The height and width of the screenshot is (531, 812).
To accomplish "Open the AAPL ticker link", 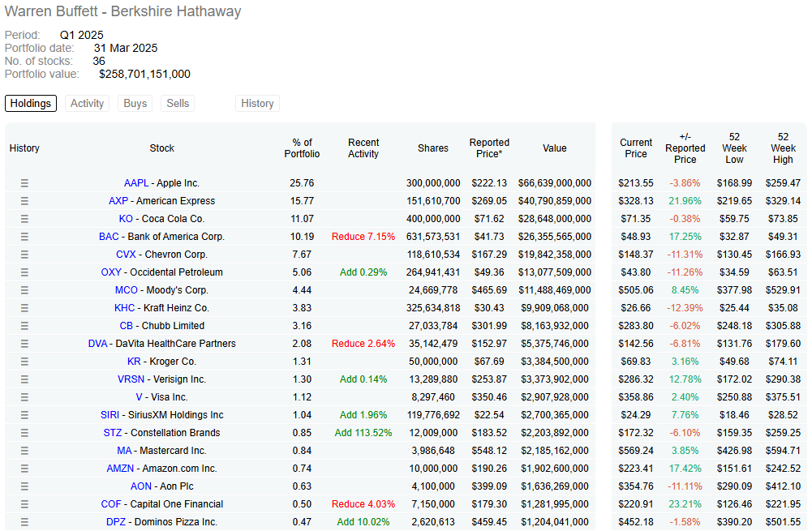I will click(x=136, y=183).
